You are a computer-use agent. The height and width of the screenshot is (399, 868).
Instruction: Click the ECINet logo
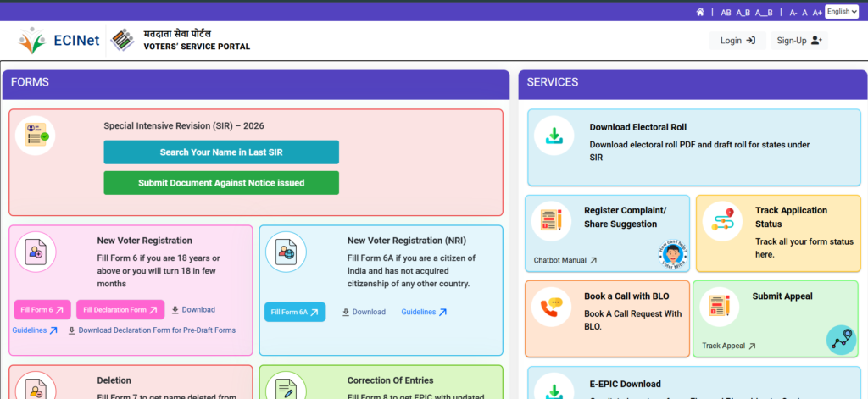58,41
